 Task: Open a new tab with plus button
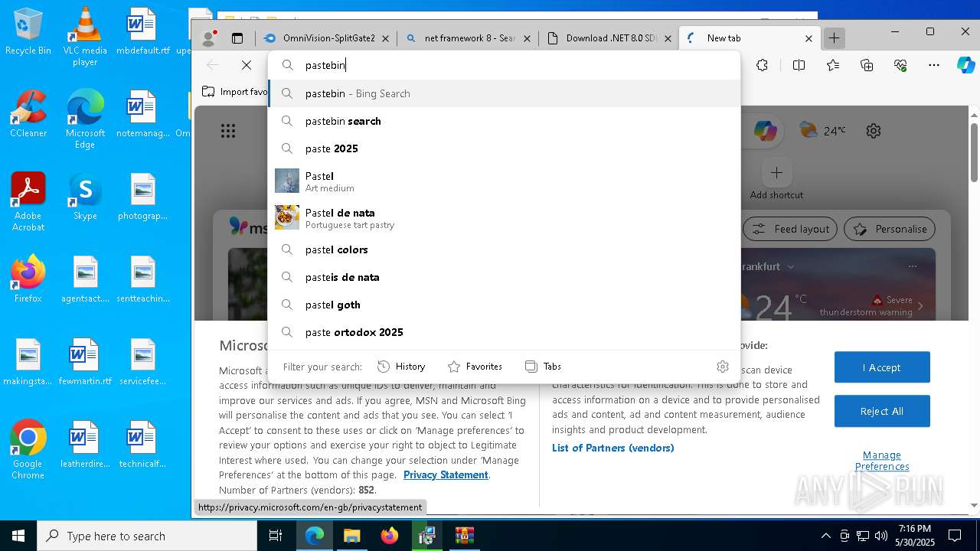835,38
